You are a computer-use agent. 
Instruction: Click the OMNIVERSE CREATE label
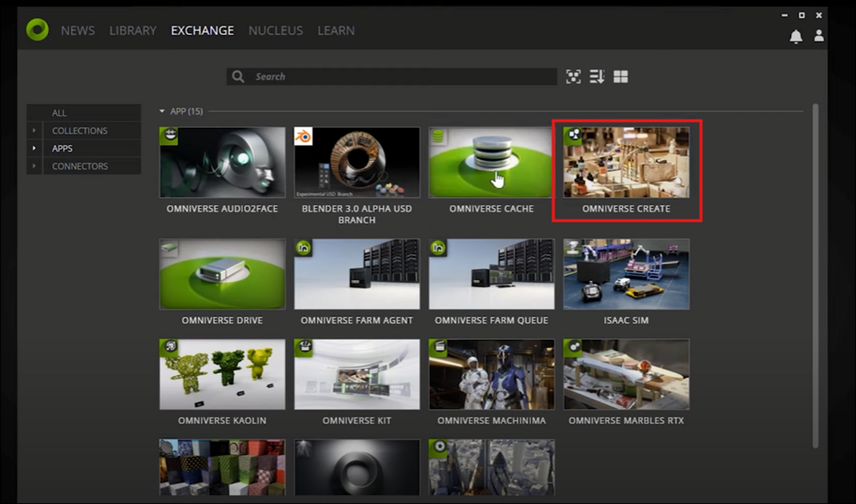[626, 209]
